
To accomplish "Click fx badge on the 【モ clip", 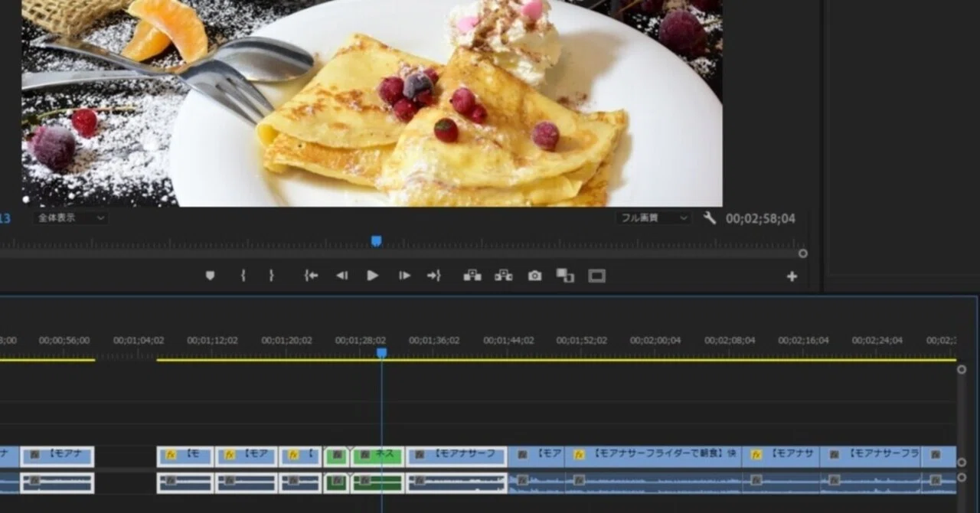I will (171, 455).
